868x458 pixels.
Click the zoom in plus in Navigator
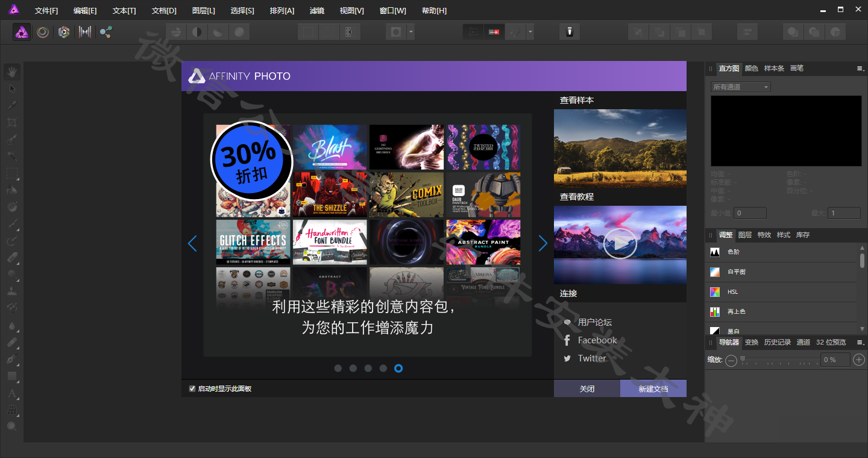pos(859,360)
